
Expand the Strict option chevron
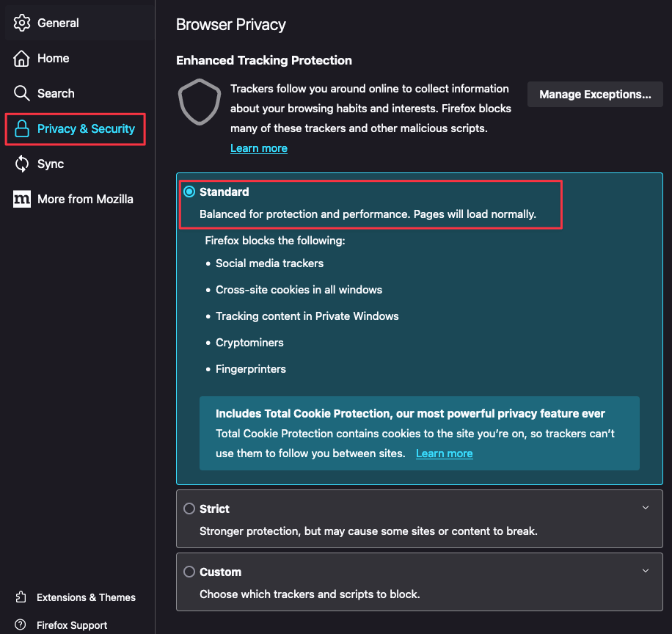[x=646, y=508]
